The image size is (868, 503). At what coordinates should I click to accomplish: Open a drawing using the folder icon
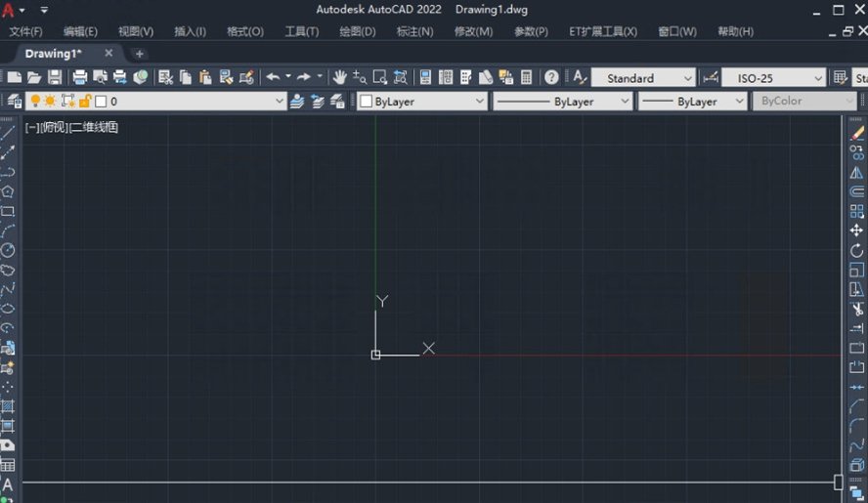click(x=34, y=77)
